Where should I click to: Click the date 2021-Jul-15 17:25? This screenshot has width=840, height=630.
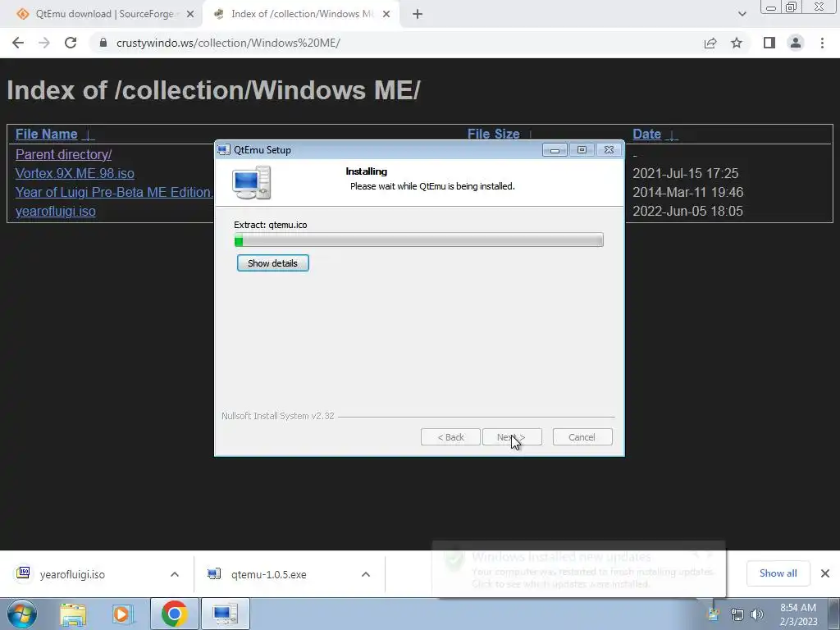click(x=685, y=174)
